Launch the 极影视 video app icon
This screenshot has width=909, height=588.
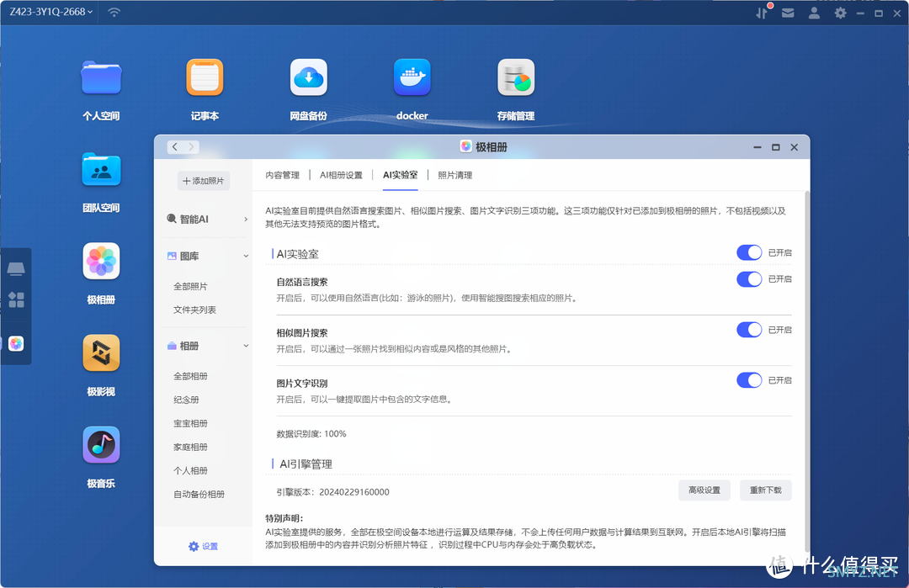click(101, 352)
